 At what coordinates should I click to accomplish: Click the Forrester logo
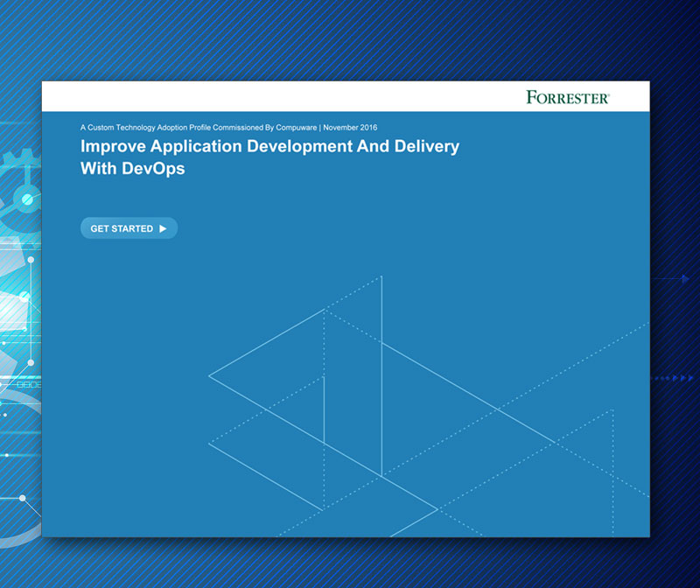click(568, 97)
